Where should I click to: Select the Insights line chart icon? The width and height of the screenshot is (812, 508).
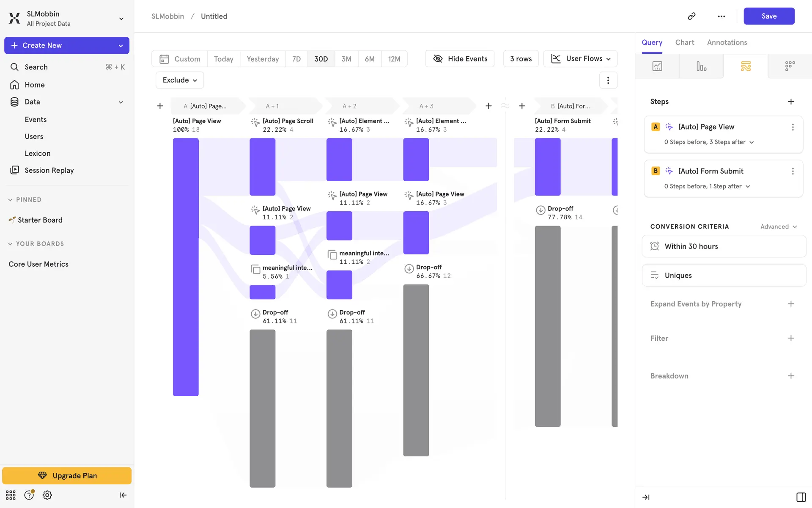pyautogui.click(x=657, y=66)
